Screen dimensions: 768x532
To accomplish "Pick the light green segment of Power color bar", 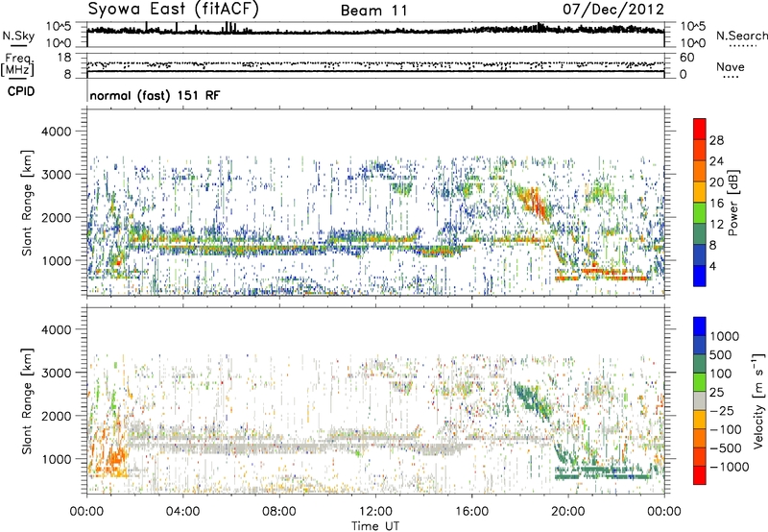I will click(x=700, y=213).
